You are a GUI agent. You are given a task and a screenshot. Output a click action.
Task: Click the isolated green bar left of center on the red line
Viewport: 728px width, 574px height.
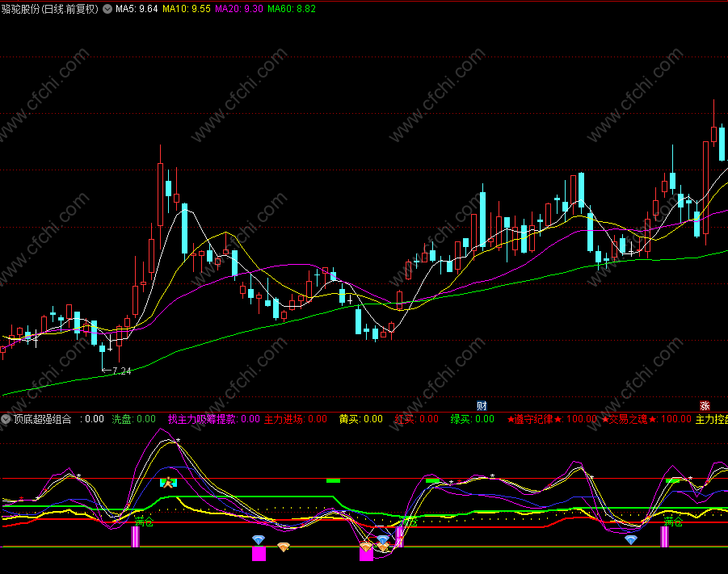pyautogui.click(x=334, y=480)
